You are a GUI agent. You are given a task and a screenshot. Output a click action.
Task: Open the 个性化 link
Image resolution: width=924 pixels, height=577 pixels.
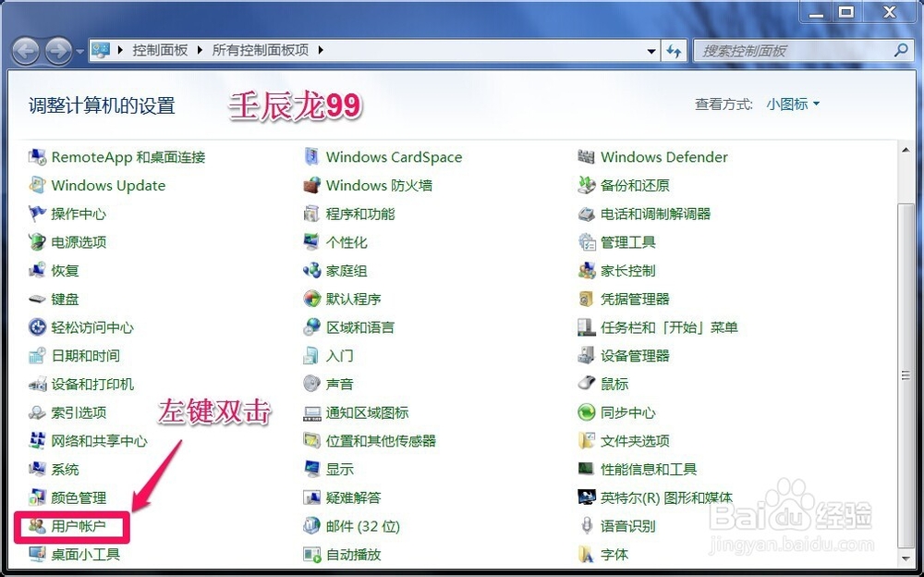(346, 242)
